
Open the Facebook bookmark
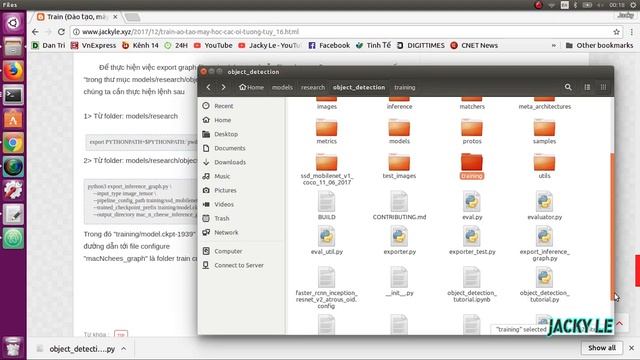[x=329, y=45]
